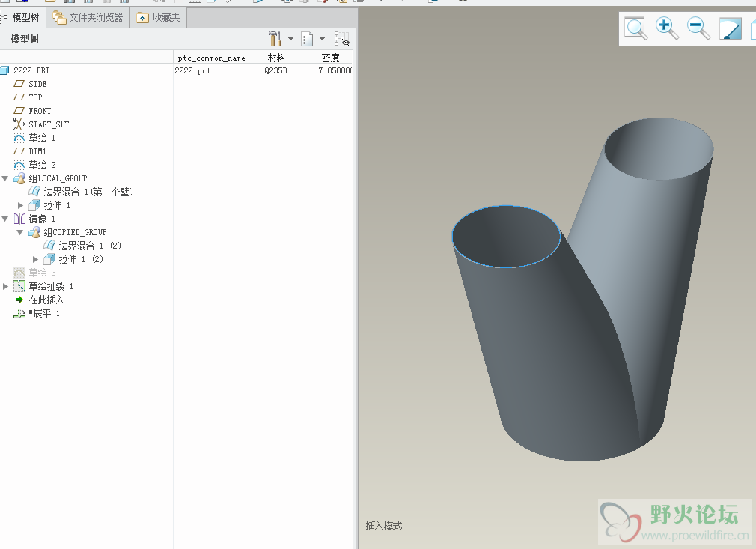Click the 材料 column header
The height and width of the screenshot is (549, 756).
(290, 58)
